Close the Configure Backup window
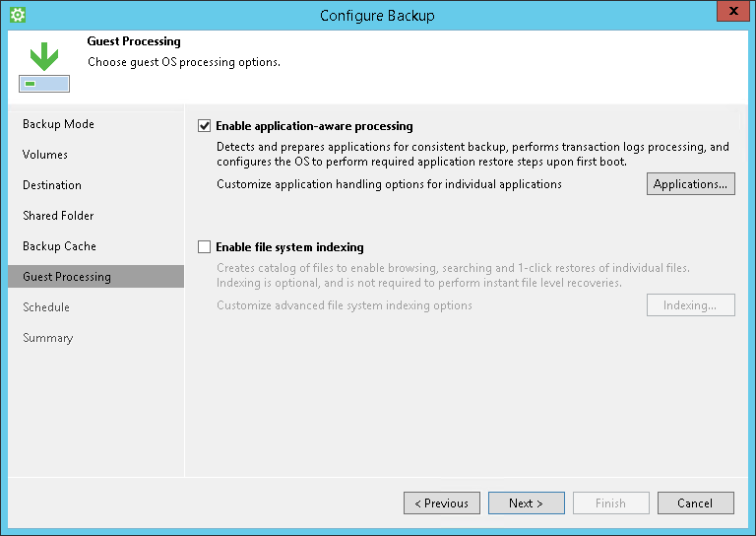Viewport: 756px width, 536px height. pyautogui.click(x=733, y=11)
